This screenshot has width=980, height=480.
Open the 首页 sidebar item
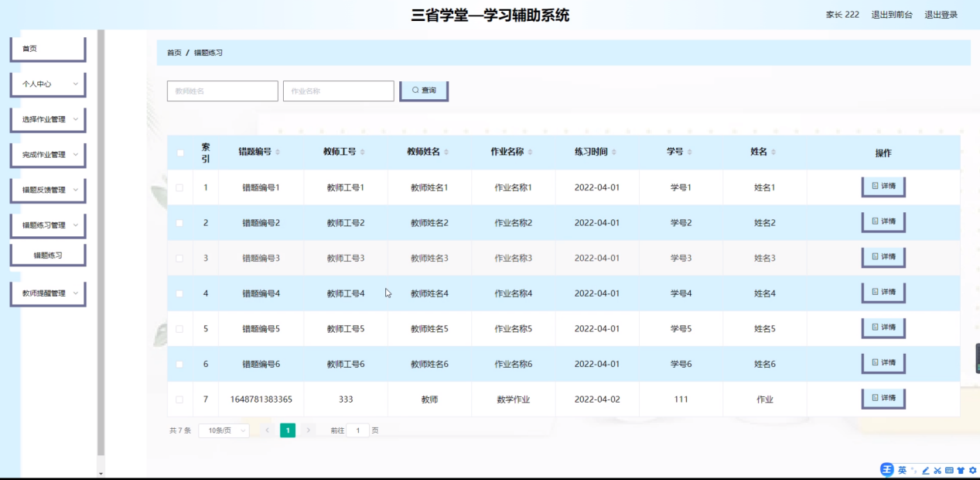tap(48, 49)
